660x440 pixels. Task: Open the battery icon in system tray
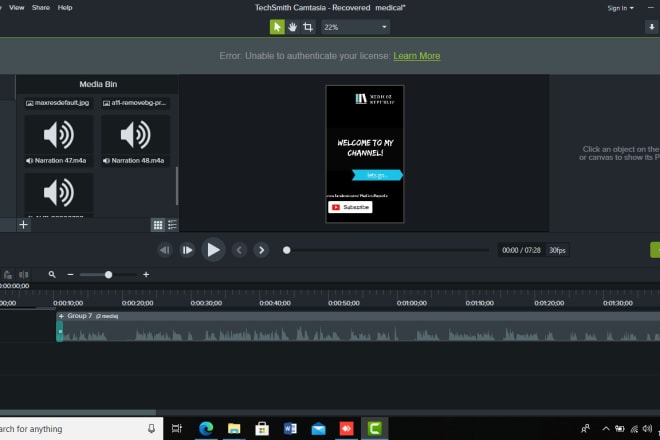click(620, 429)
